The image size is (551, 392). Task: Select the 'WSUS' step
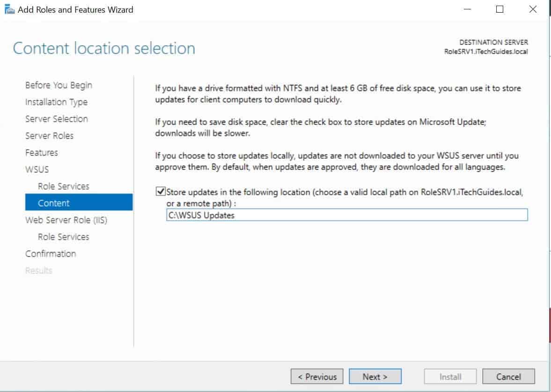(37, 169)
